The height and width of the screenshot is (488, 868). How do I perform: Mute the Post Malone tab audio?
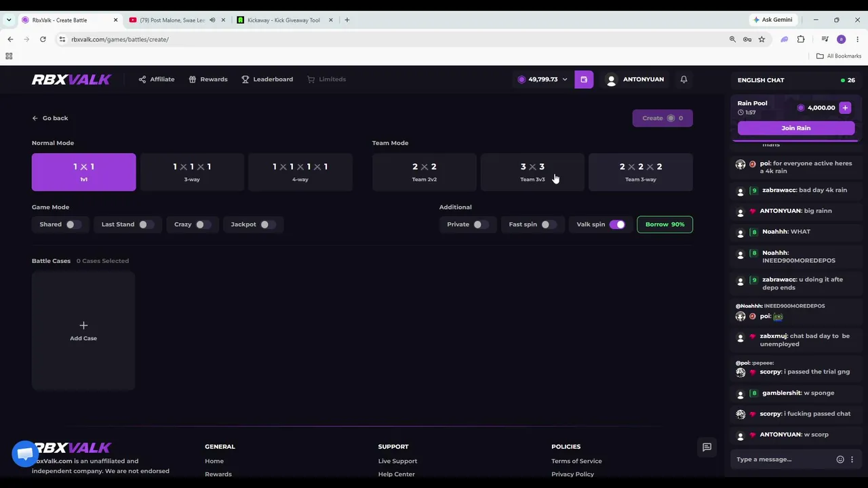(x=212, y=20)
